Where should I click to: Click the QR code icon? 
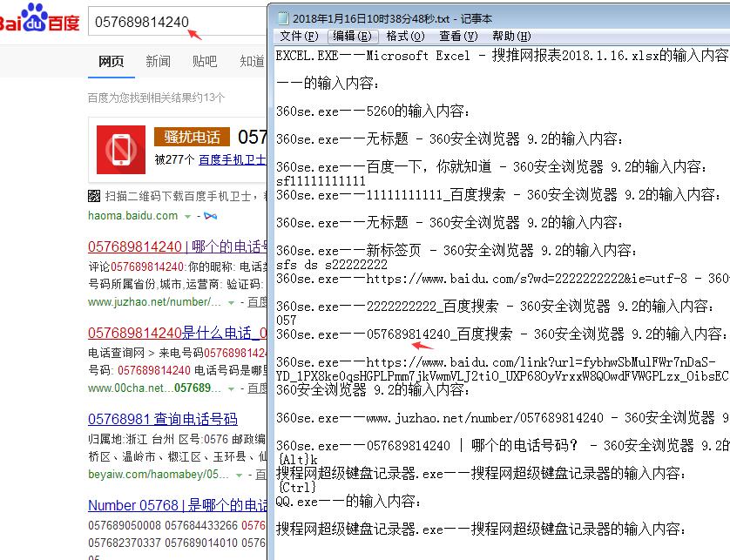pyautogui.click(x=94, y=196)
